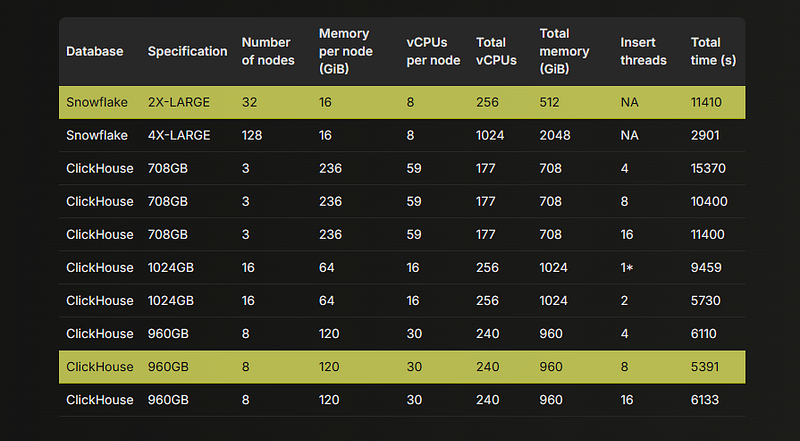Click the Total memory (GiB) header
The width and height of the screenshot is (800, 441).
click(x=564, y=51)
